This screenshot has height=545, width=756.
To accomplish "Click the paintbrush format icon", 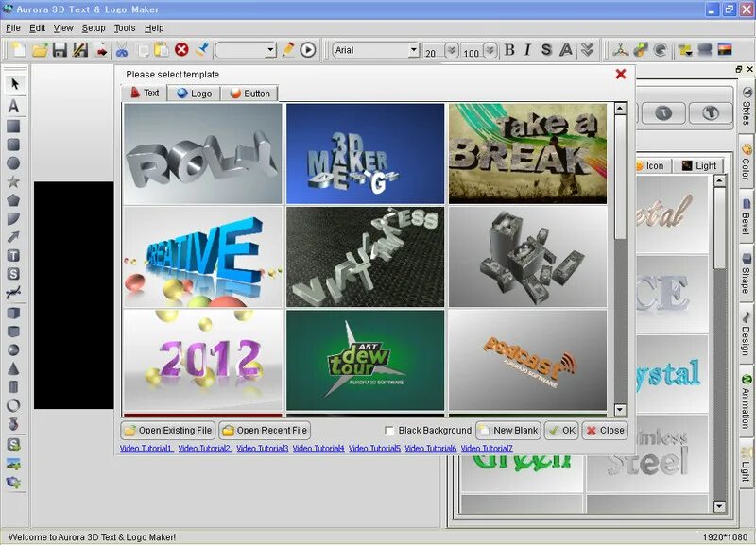I will click(202, 49).
